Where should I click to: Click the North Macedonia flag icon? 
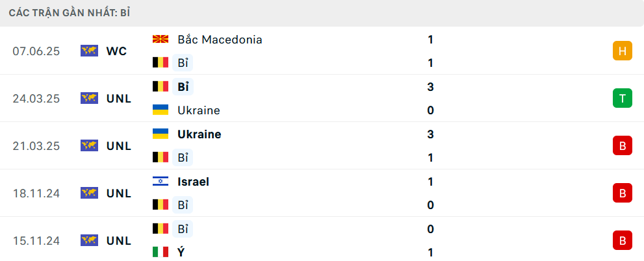coord(160,40)
